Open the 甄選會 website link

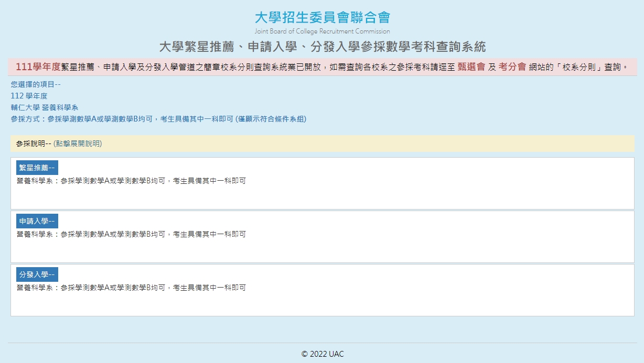pyautogui.click(x=471, y=67)
